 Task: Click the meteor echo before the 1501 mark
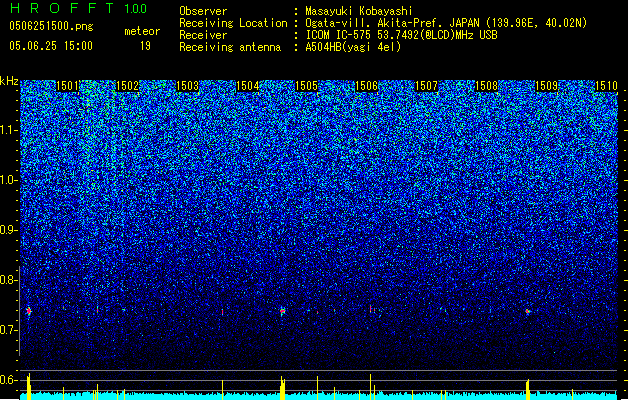pos(28,311)
